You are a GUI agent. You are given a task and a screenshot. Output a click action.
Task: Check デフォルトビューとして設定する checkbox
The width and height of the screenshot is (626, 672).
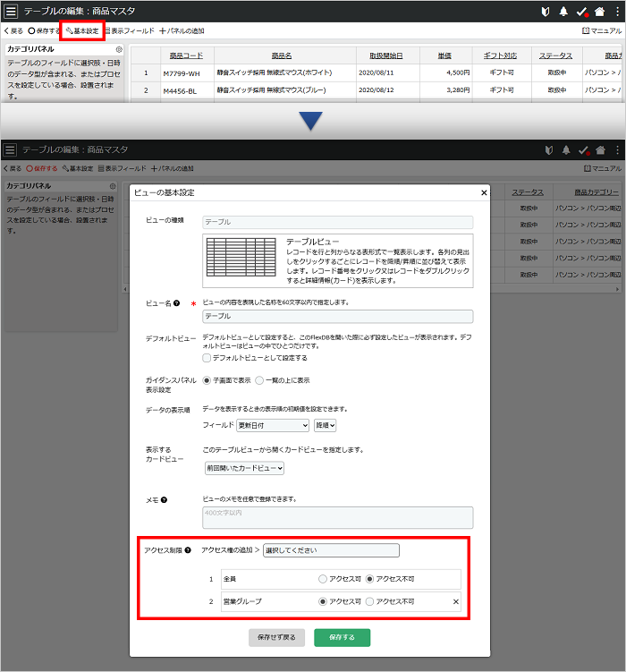(207, 358)
